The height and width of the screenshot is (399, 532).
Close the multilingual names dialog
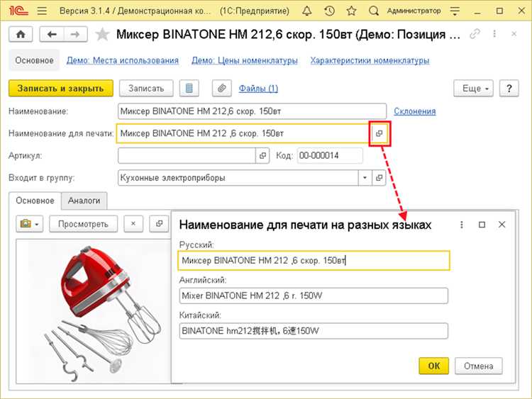click(x=501, y=225)
